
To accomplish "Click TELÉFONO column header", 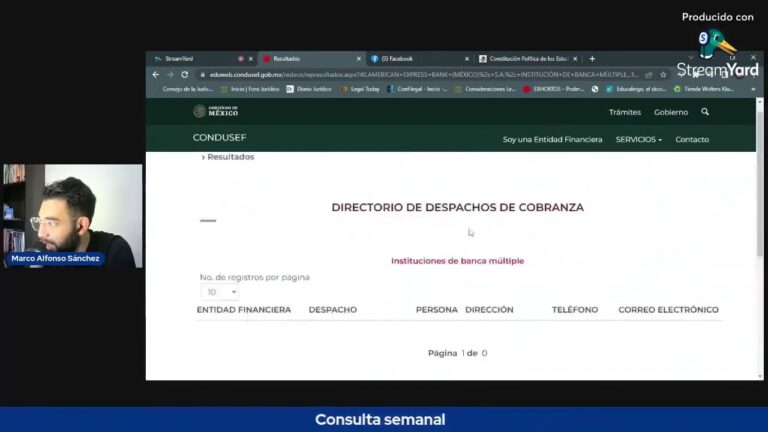I will pyautogui.click(x=575, y=310).
